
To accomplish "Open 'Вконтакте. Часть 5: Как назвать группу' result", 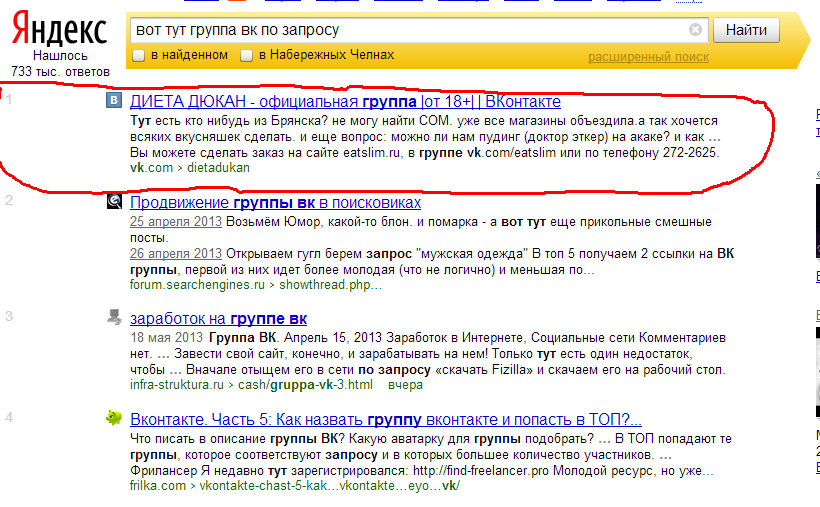I will (x=385, y=419).
